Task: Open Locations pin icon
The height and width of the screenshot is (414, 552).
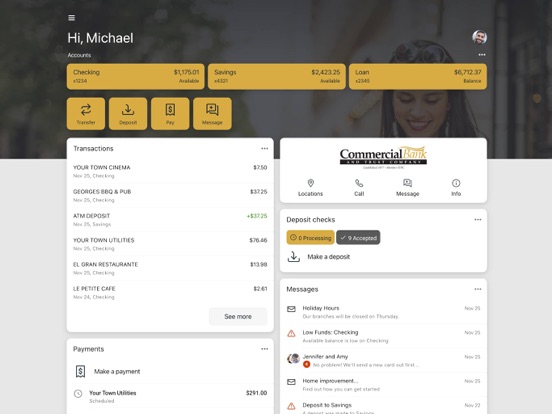Action: coord(310,183)
